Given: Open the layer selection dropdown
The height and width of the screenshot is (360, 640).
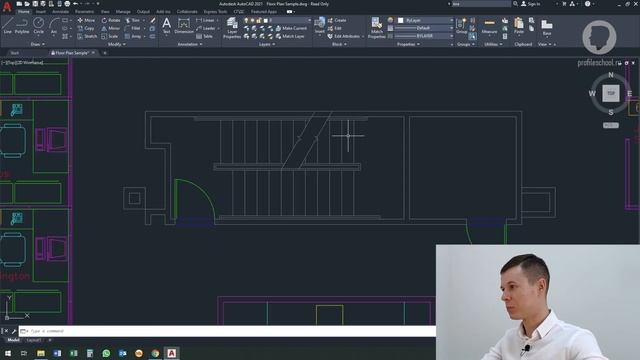Looking at the screenshot, I should pyautogui.click(x=277, y=20).
